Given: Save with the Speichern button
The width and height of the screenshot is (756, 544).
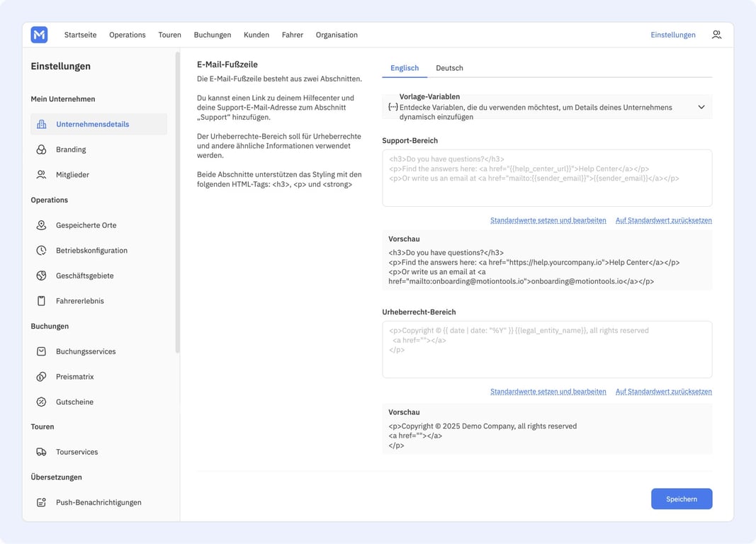Looking at the screenshot, I should tap(682, 499).
